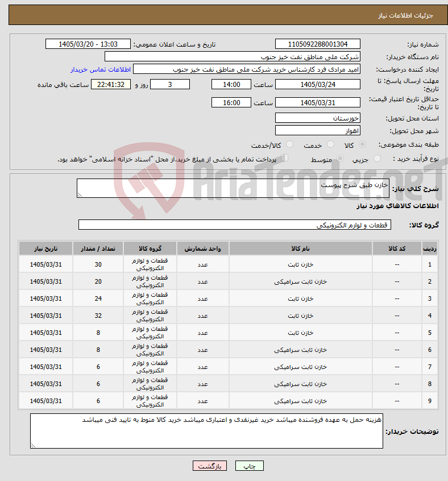Image resolution: width=448 pixels, height=481 pixels.
Task: Click the کد کالا column header
Action: 397,248
